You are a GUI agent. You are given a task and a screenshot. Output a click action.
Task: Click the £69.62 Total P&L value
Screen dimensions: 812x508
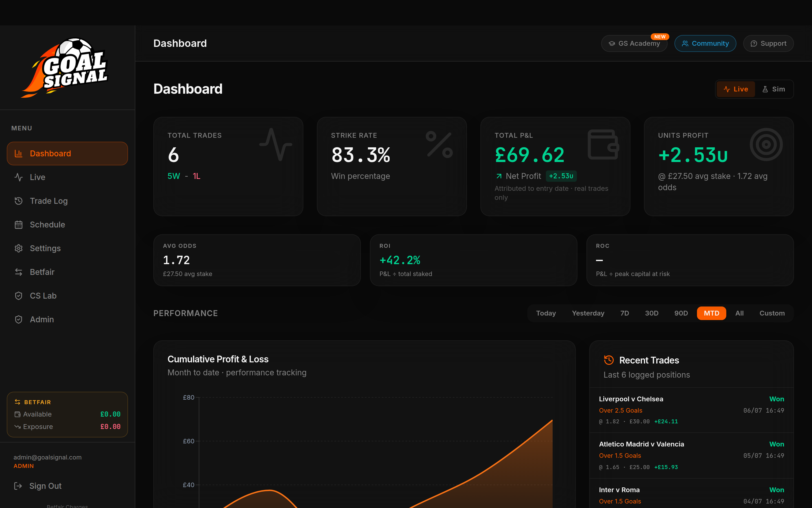[530, 155]
